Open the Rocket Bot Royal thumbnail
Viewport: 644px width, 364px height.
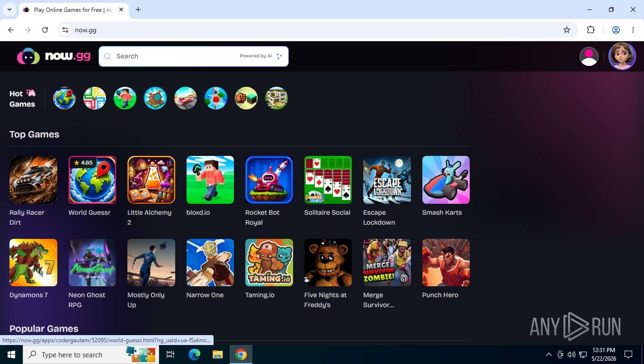click(269, 180)
